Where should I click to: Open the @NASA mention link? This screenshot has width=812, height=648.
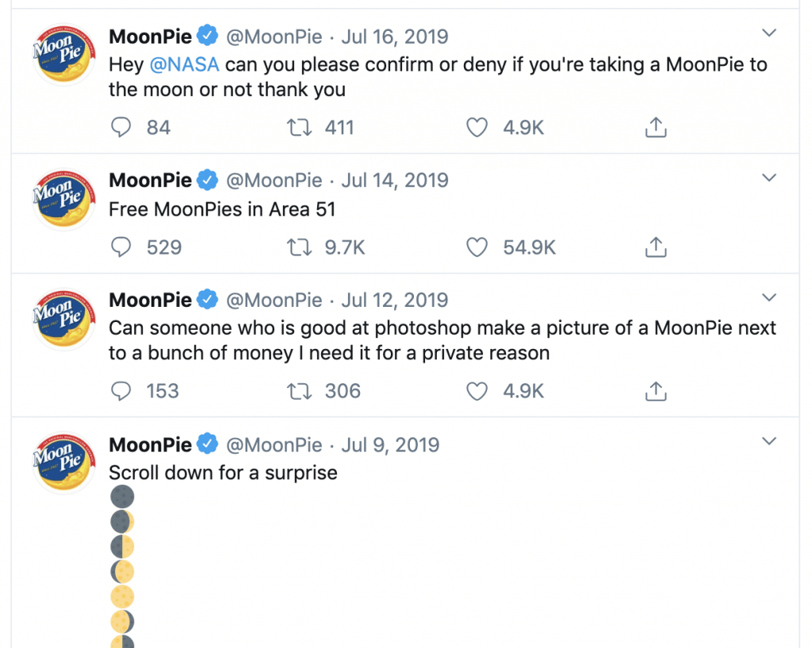pos(184,65)
